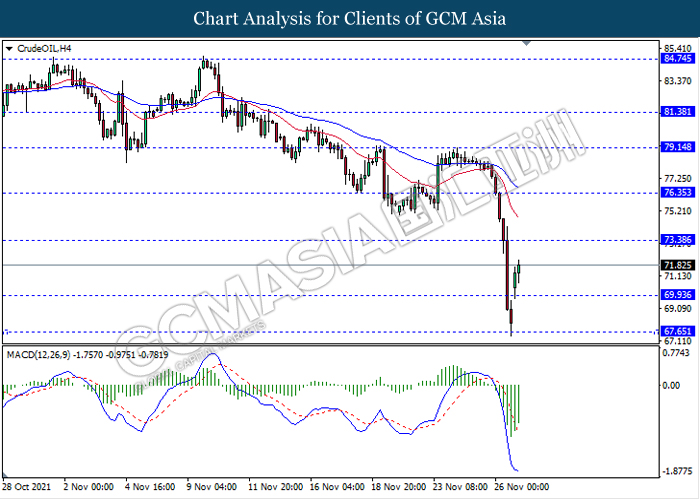Open the CrudeOIL,H4 chart dropdown arrow
Image resolution: width=700 pixels, height=500 pixels.
pyautogui.click(x=9, y=49)
